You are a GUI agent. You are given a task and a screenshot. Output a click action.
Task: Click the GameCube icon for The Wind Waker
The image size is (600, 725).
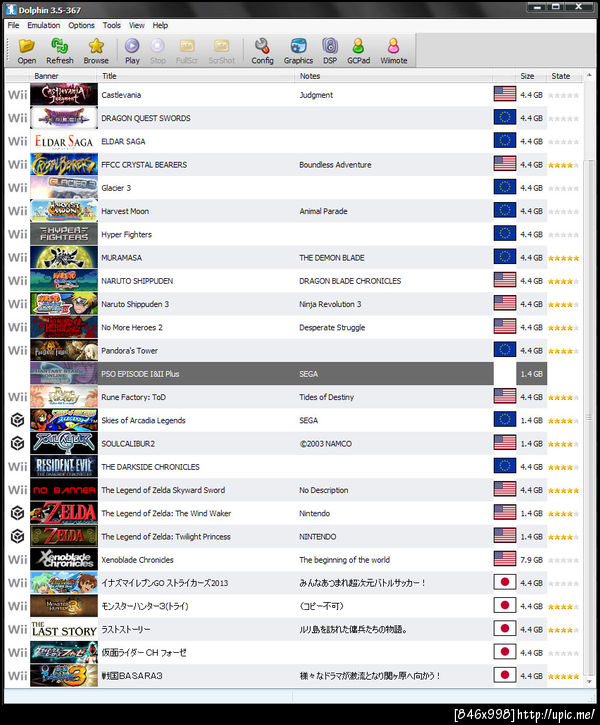(18, 513)
